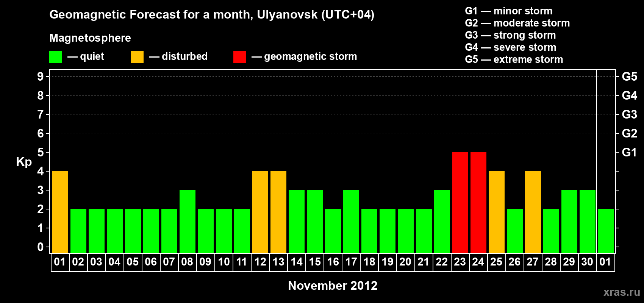Click the orange bar for November 12

click(260, 212)
